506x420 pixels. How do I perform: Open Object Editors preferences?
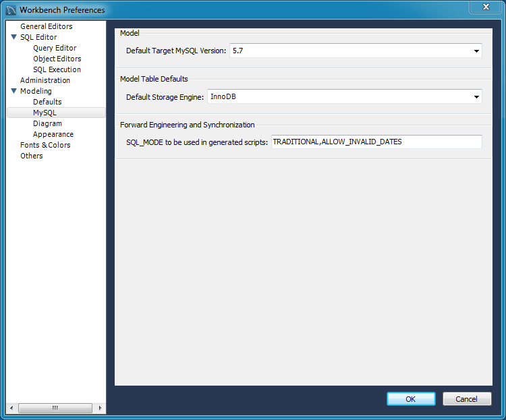(57, 59)
